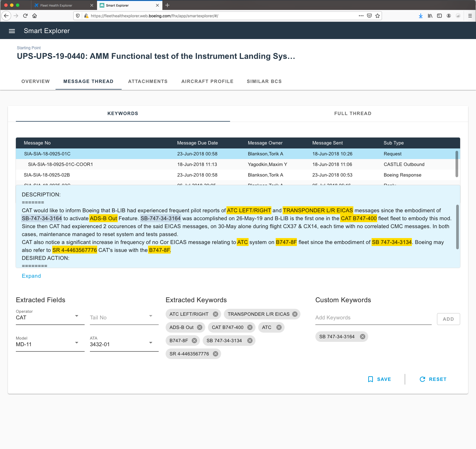The width and height of the screenshot is (476, 449).
Task: Switch to the Aircraft Profile tab
Action: point(207,81)
